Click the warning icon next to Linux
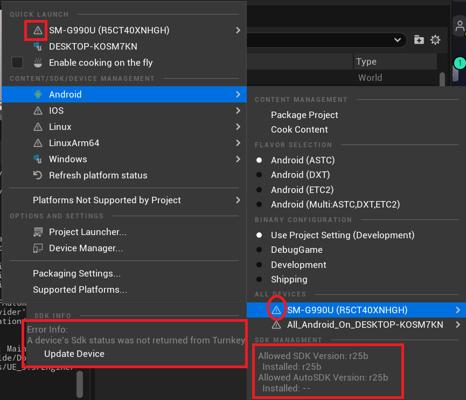This screenshot has height=400, width=466. pyautogui.click(x=38, y=127)
